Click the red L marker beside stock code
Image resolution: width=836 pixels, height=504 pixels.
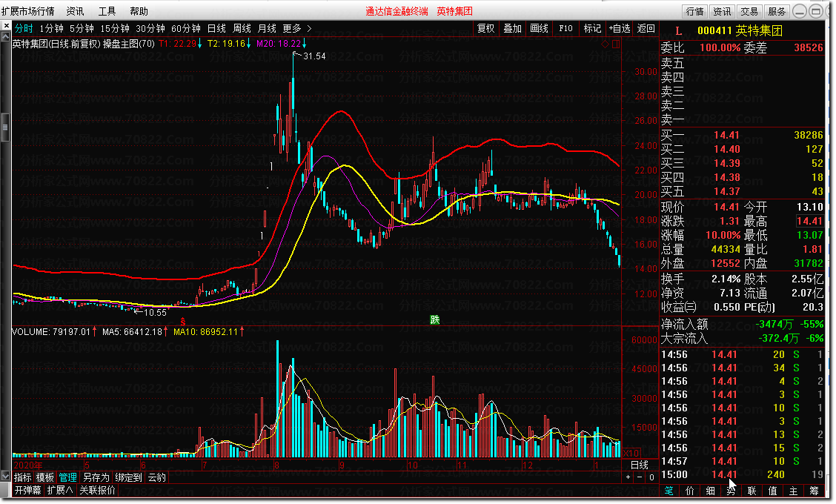pyautogui.click(x=679, y=31)
